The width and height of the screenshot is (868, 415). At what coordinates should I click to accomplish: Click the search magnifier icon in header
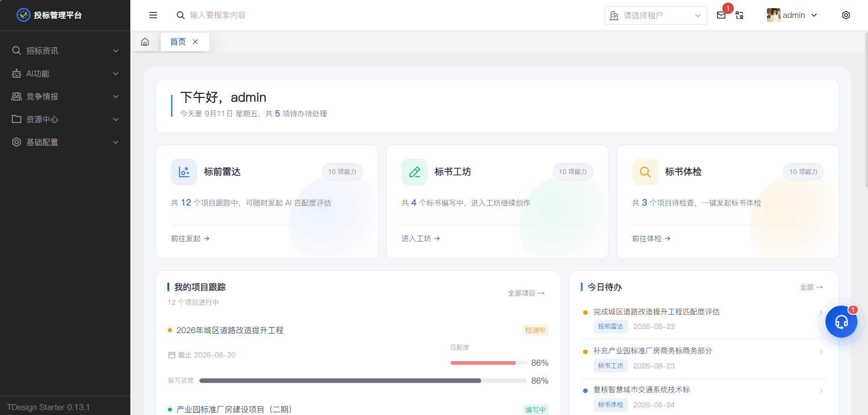click(x=181, y=15)
